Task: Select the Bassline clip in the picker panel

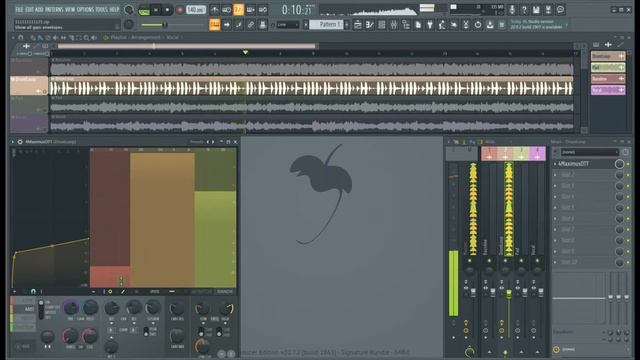Action: click(x=608, y=78)
